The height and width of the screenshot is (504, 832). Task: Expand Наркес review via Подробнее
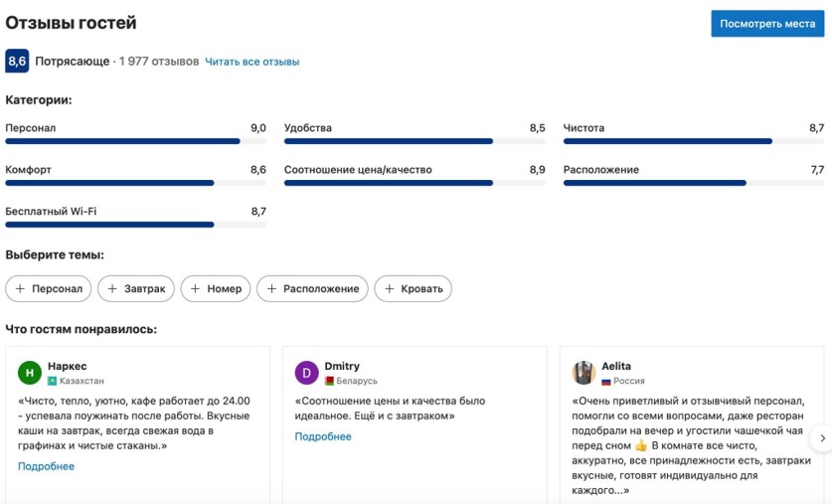46,466
